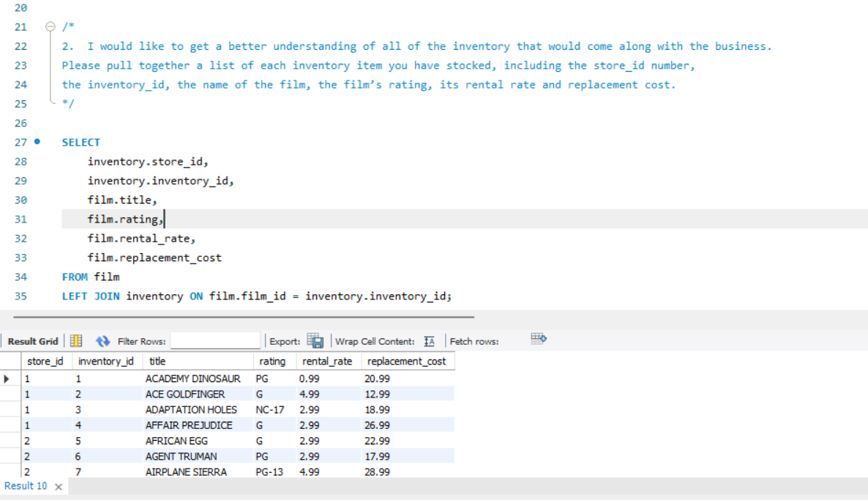This screenshot has height=500, width=868.
Task: Click the rental_rate column header
Action: tap(326, 361)
